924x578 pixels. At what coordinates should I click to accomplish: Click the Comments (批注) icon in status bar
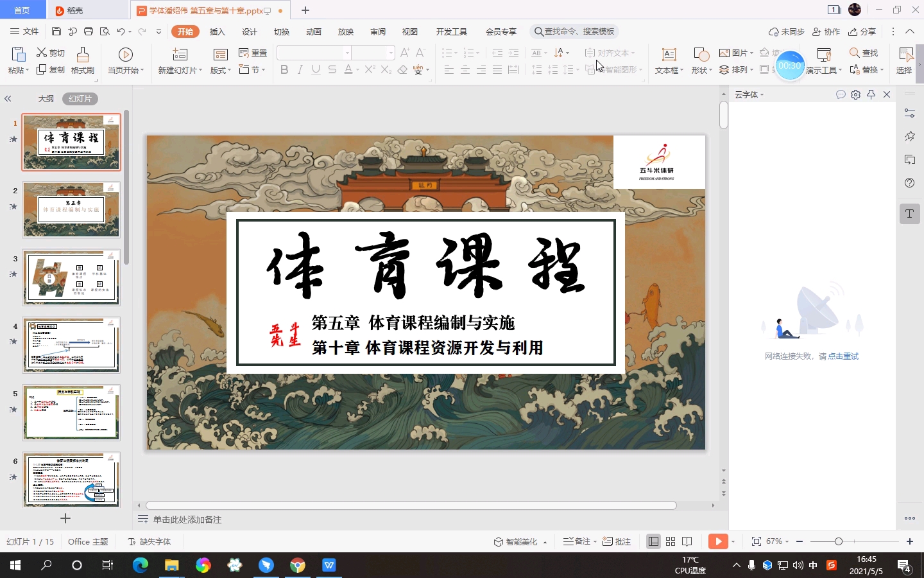[x=608, y=541]
